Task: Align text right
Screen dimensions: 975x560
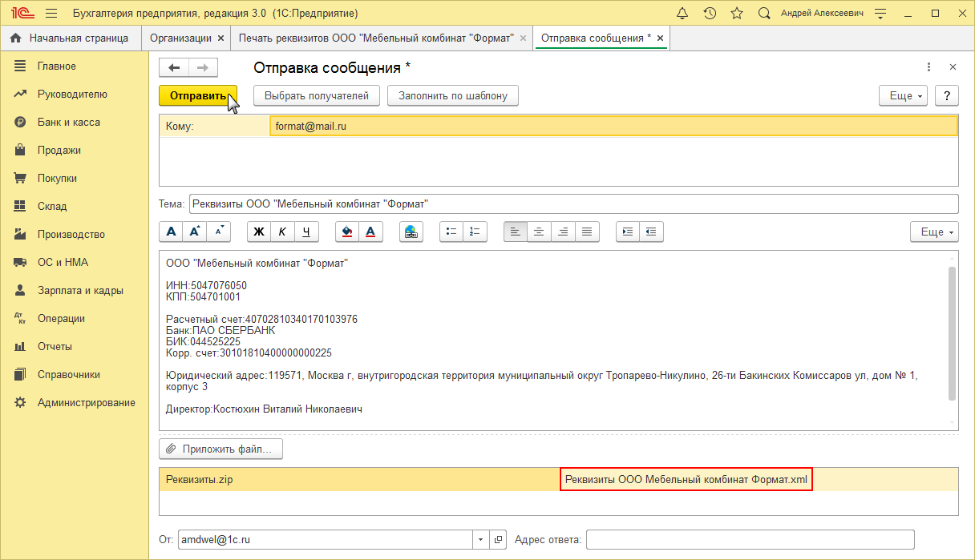Action: [563, 232]
